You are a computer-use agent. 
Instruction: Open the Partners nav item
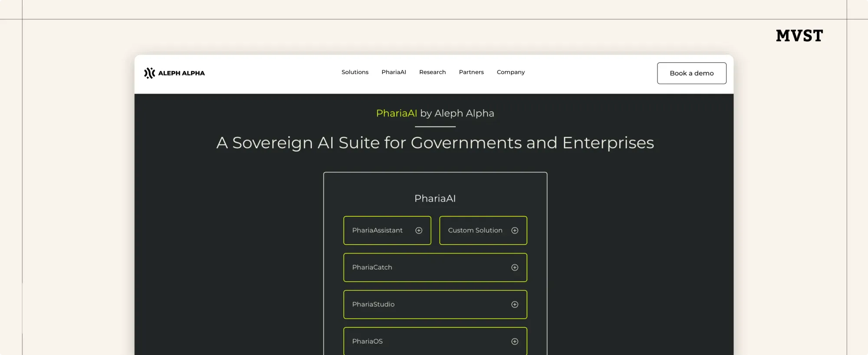click(471, 72)
